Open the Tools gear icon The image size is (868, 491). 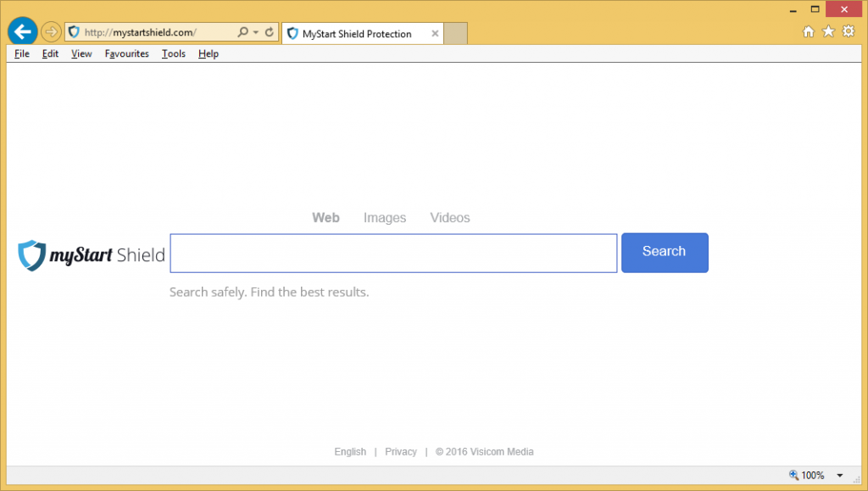848,32
